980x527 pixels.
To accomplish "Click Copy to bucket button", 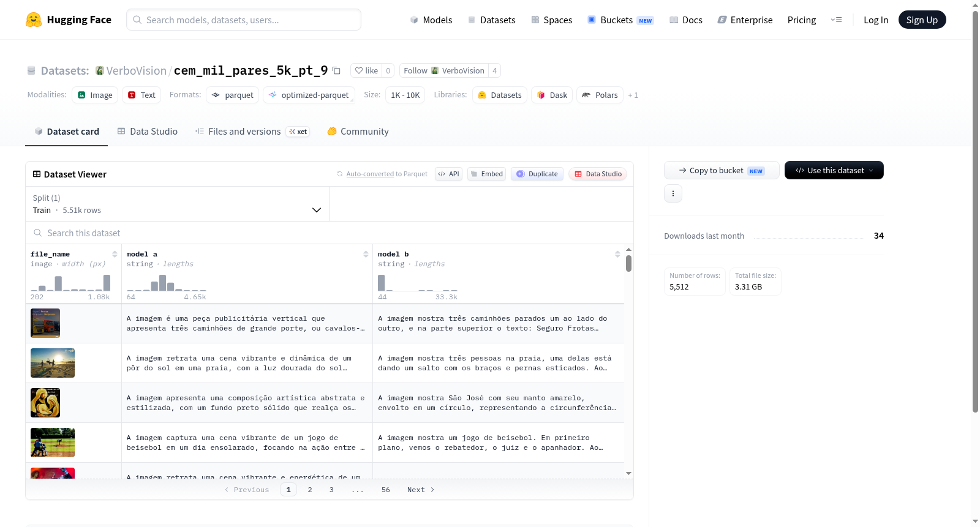I will [722, 170].
